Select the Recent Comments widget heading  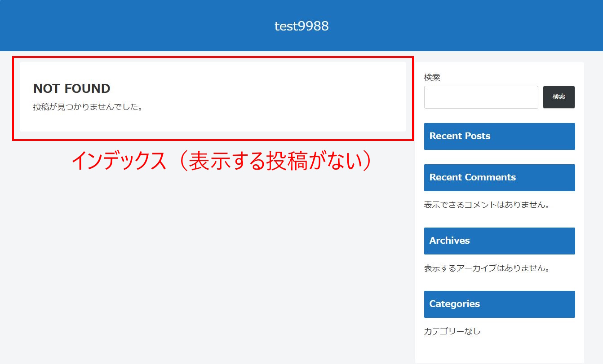pyautogui.click(x=472, y=177)
